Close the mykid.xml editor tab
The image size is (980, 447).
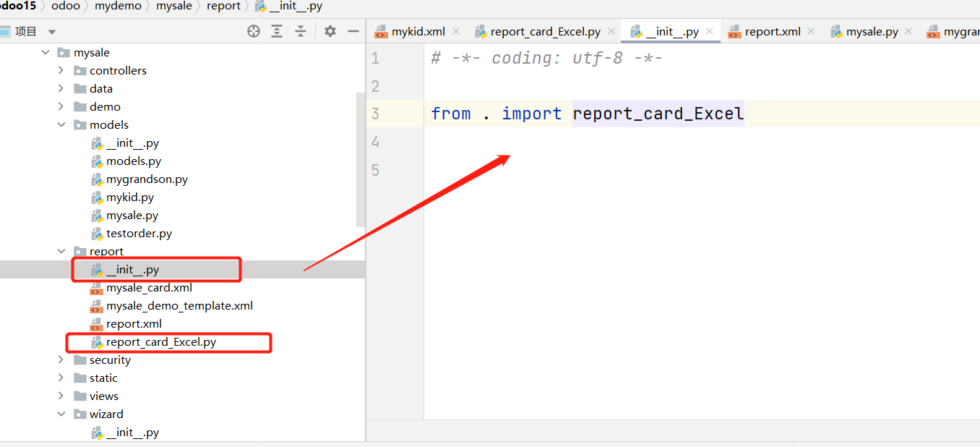pos(455,31)
